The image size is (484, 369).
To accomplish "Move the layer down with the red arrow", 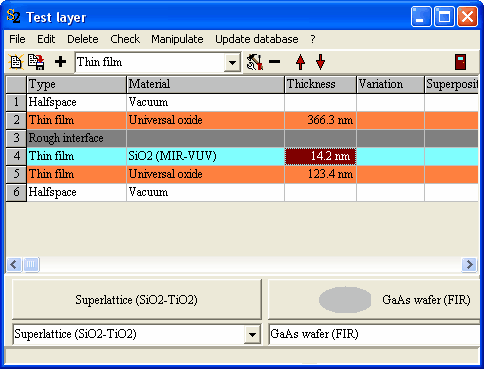I will coord(320,62).
